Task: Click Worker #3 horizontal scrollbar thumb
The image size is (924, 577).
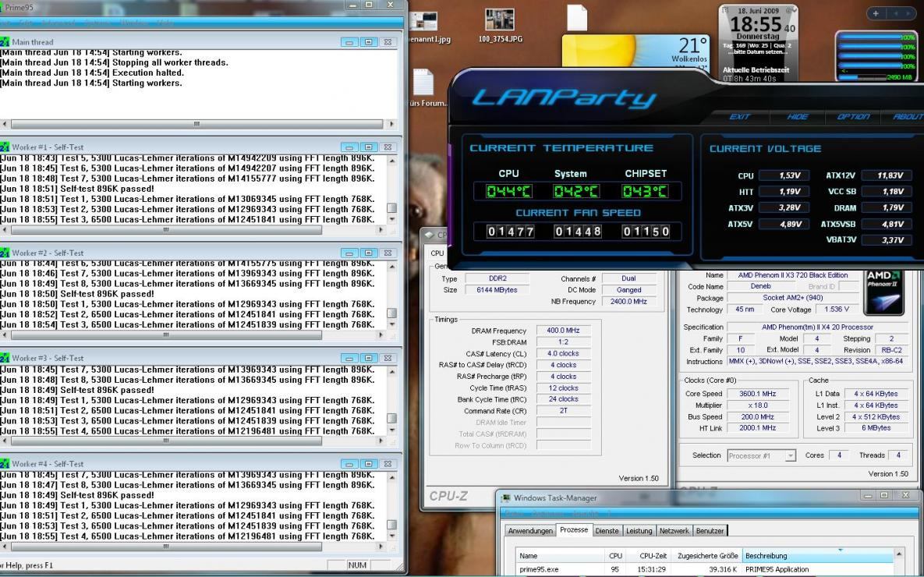Action: [x=166, y=441]
